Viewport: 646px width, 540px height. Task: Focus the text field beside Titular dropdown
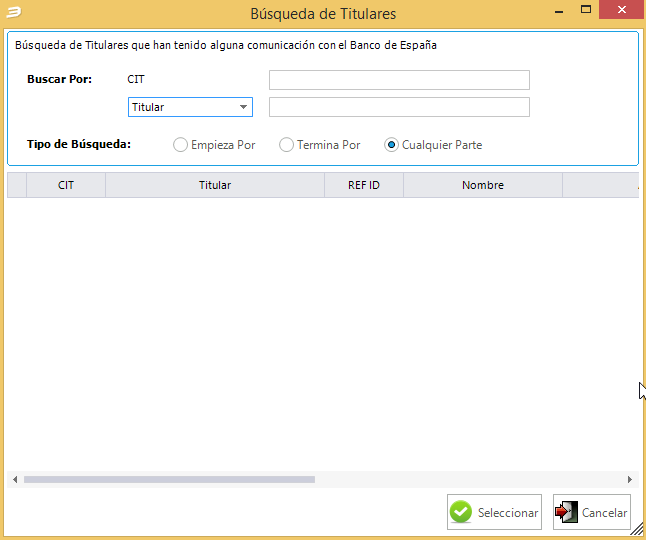coord(399,107)
